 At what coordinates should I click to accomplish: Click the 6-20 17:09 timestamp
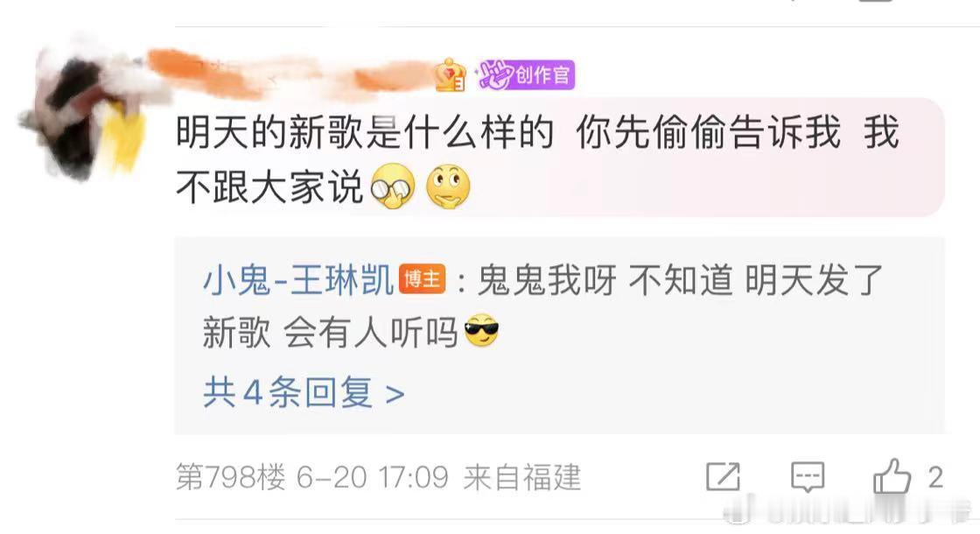tap(373, 478)
